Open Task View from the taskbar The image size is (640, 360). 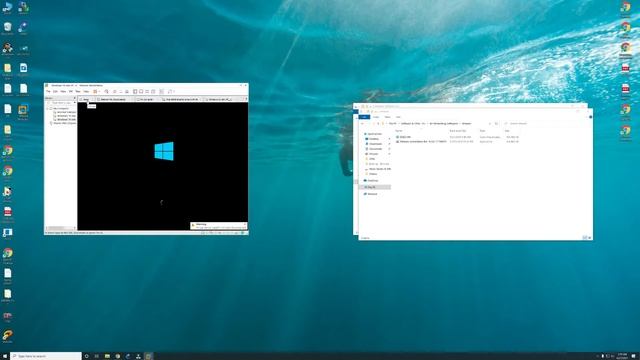(97, 356)
